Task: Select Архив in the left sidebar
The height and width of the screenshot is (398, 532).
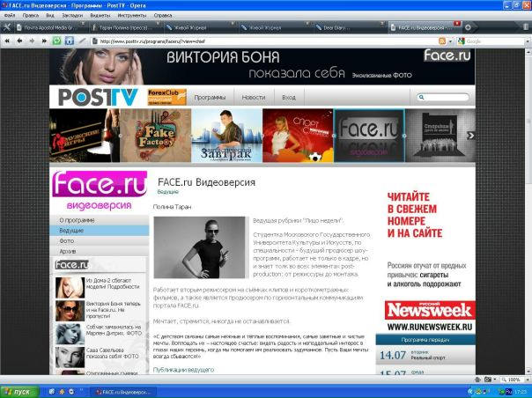Action: pyautogui.click(x=68, y=251)
